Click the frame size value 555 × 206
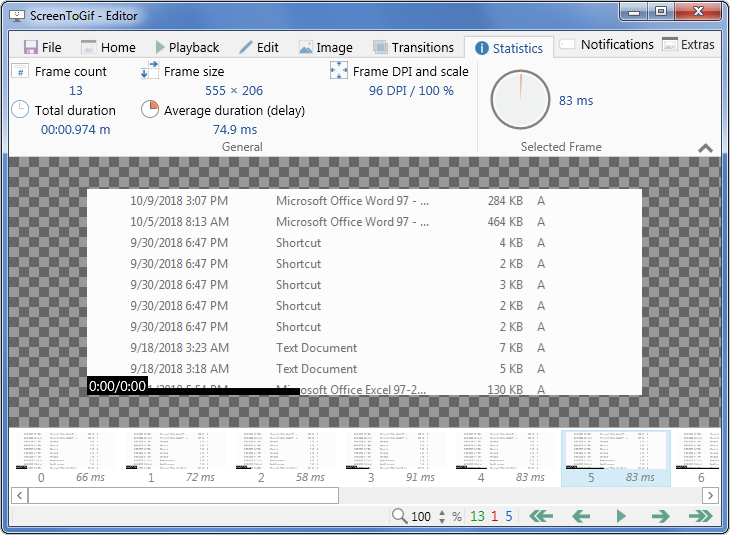 coord(234,91)
